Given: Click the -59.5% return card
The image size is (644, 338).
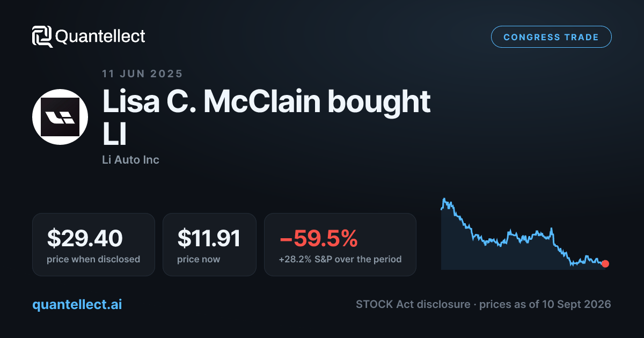Looking at the screenshot, I should [340, 245].
